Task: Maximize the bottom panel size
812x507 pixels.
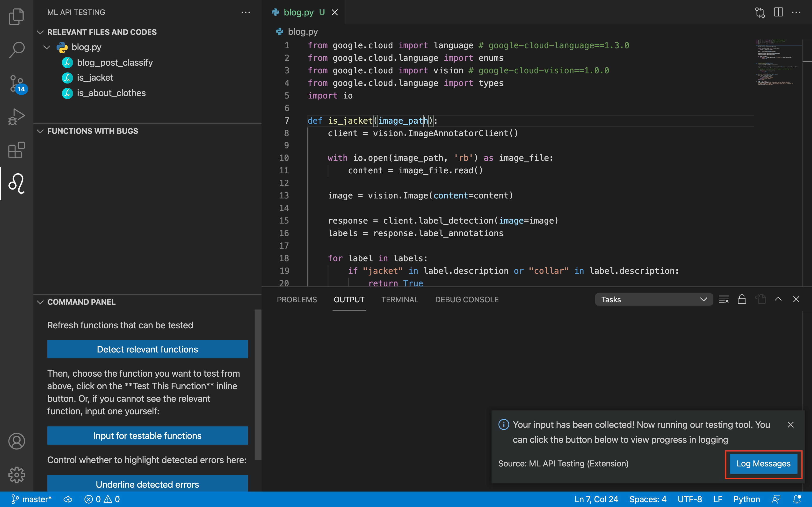Action: pos(778,299)
